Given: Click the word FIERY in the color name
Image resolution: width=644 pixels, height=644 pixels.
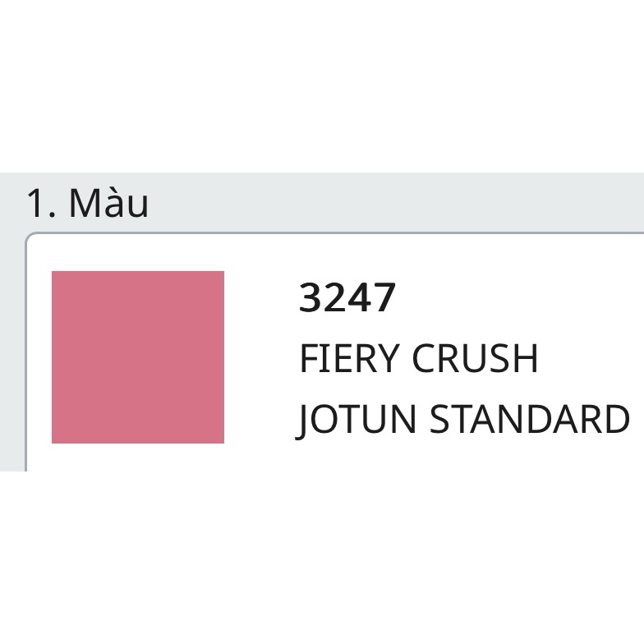Looking at the screenshot, I should pos(349,358).
